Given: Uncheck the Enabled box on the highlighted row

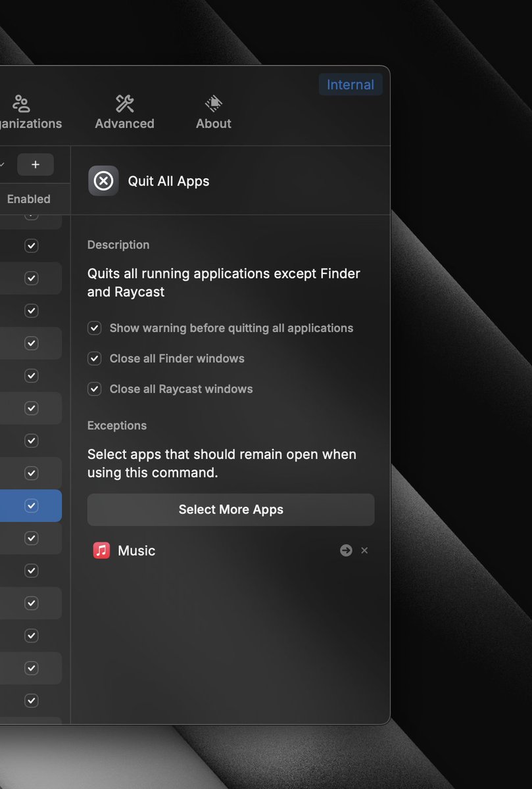Looking at the screenshot, I should click(x=31, y=505).
